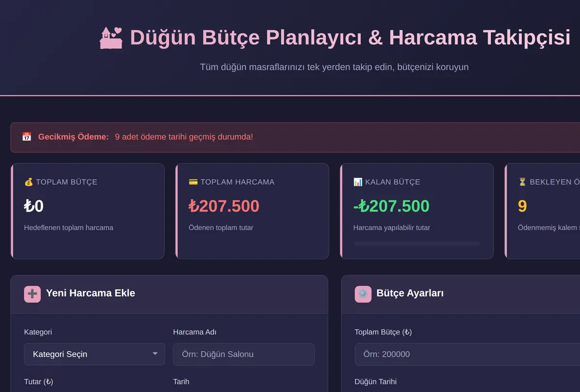
Task: Click the money bag icon on Toplam Bütçe card
Action: (29, 182)
